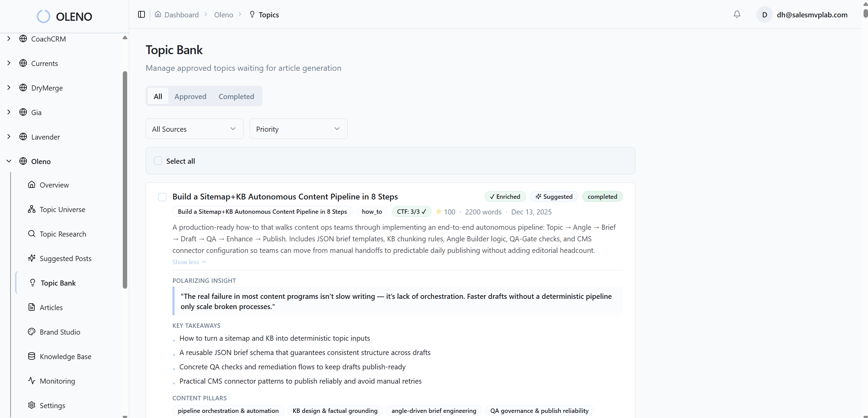Click the Monitoring activity icon
Viewport: 868px width, 418px height.
coord(31,381)
